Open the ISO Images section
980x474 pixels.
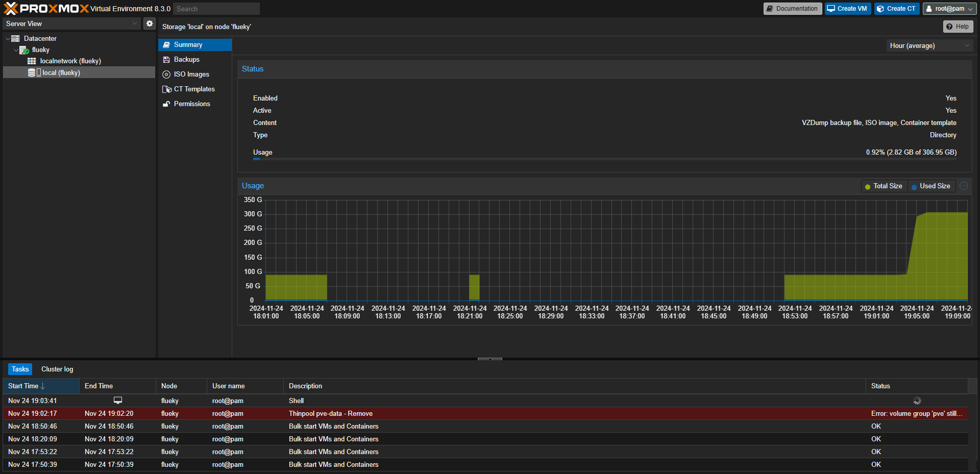click(191, 74)
